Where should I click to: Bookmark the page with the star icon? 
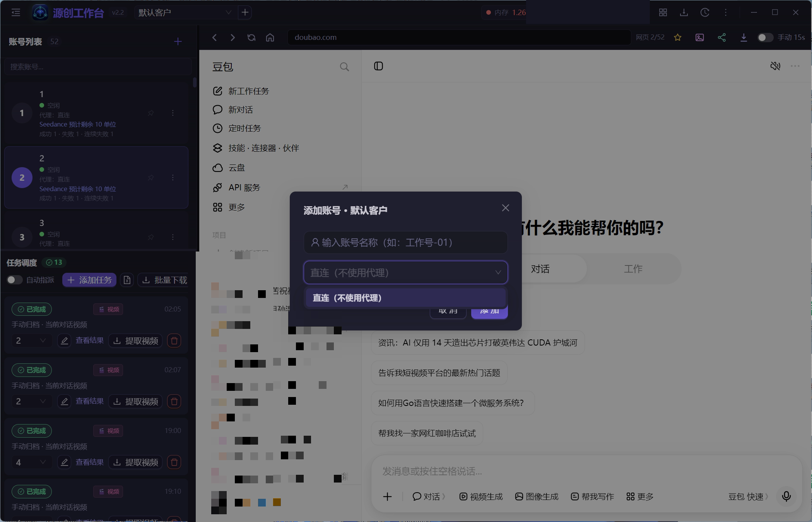click(x=678, y=38)
